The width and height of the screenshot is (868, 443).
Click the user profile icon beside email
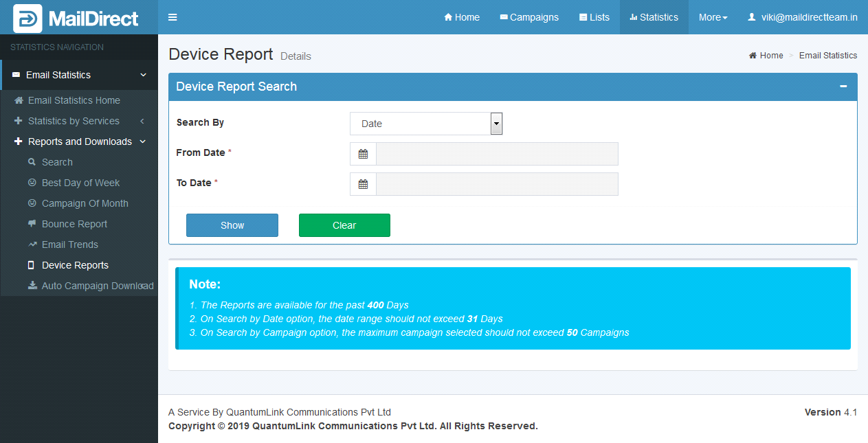752,17
